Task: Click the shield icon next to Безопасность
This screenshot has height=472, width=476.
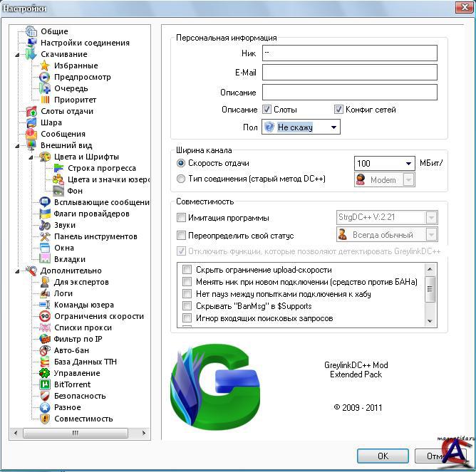Action: point(45,396)
